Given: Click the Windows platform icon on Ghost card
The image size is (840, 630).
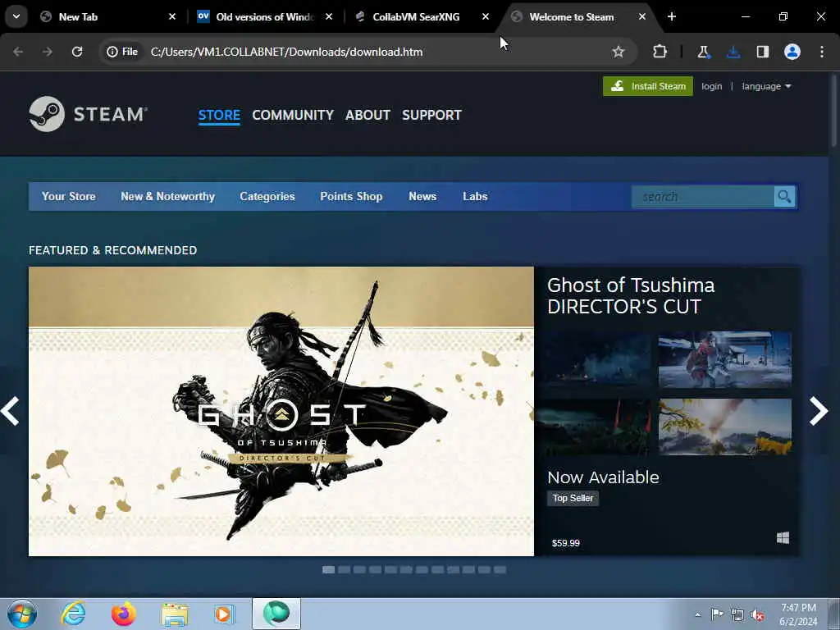Looking at the screenshot, I should [783, 538].
